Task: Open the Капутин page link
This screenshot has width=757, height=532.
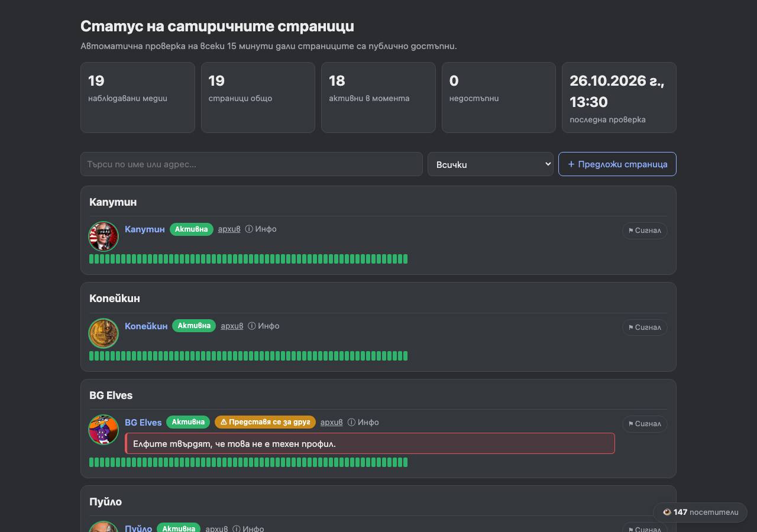Action: pos(145,229)
